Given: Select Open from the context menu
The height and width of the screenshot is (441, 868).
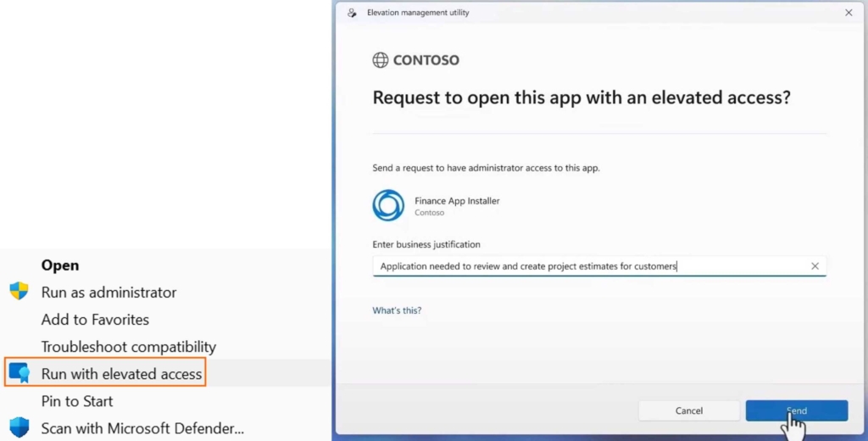Looking at the screenshot, I should [60, 265].
